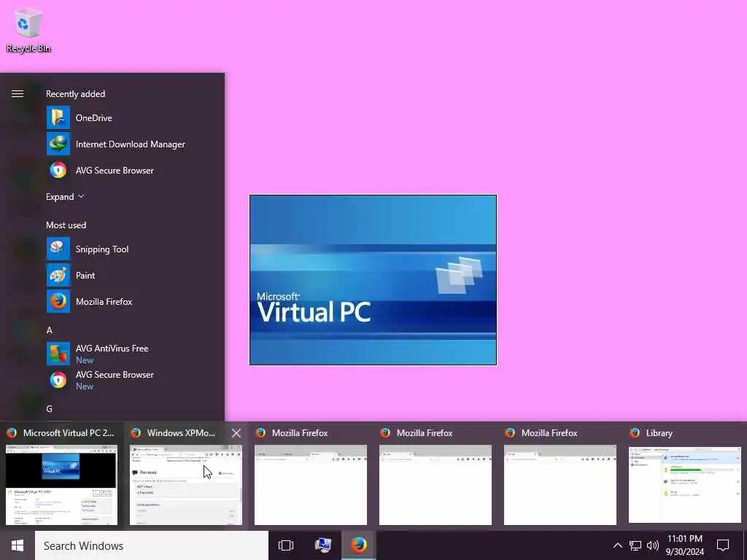Close the Windows XPMo... preview

(x=236, y=433)
